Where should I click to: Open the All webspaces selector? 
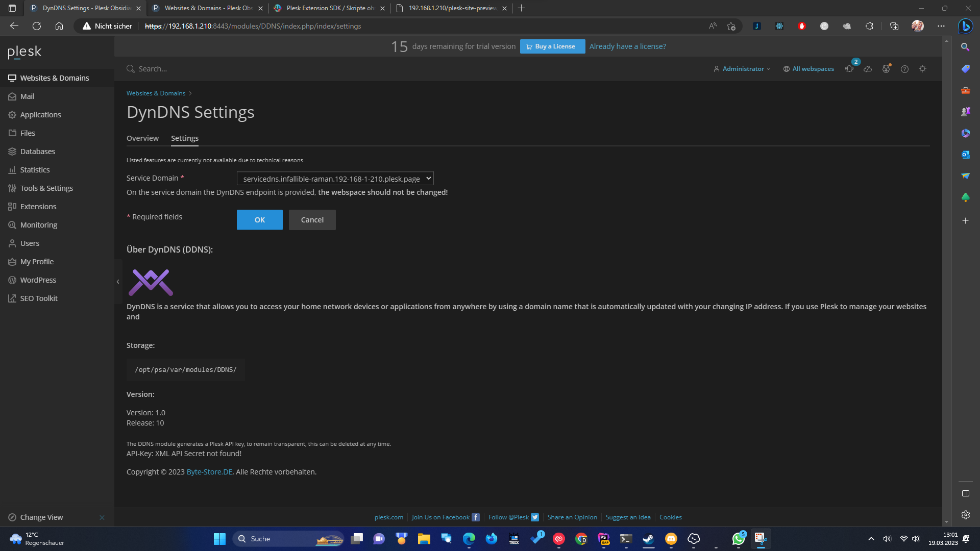tap(809, 69)
